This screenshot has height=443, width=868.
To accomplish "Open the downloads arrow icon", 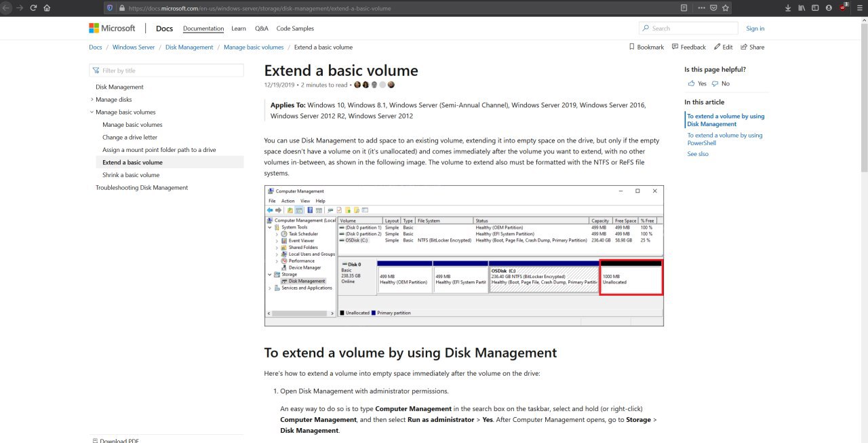I will tap(788, 8).
